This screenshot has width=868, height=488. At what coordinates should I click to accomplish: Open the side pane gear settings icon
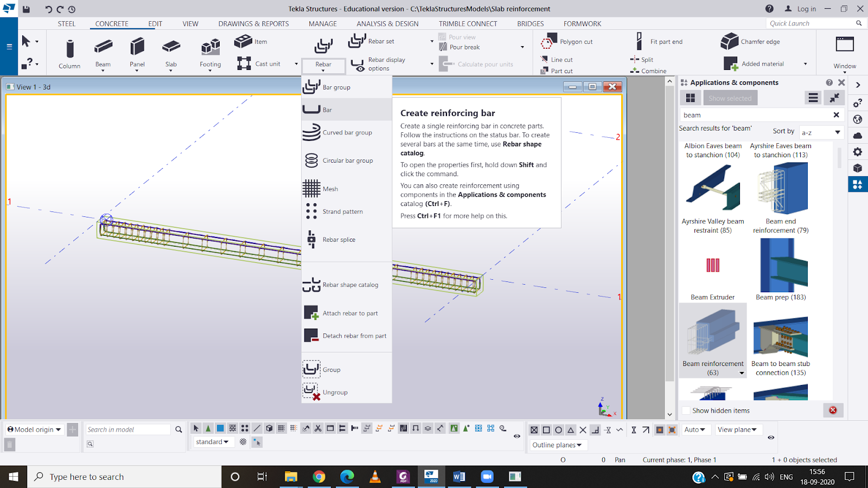858,152
